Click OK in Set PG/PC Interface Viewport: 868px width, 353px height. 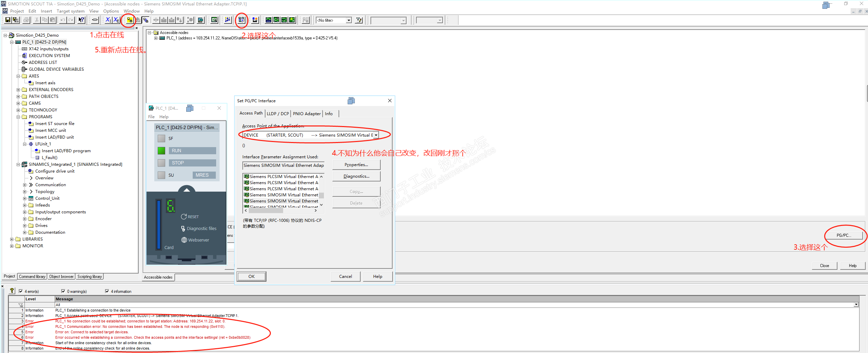coord(251,277)
